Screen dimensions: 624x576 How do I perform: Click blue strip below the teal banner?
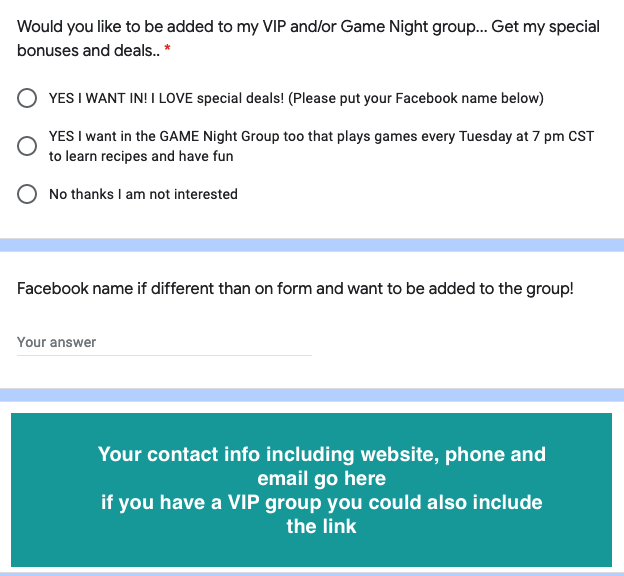[x=312, y=573]
